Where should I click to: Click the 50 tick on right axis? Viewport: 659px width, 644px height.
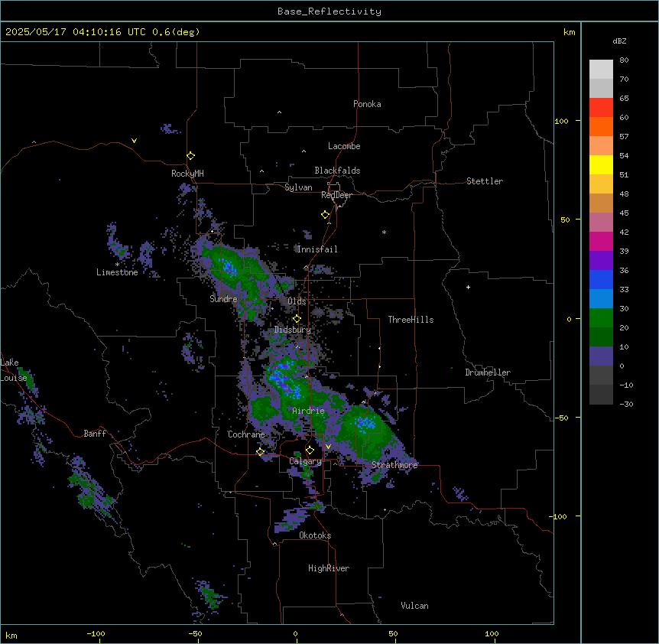pyautogui.click(x=565, y=220)
